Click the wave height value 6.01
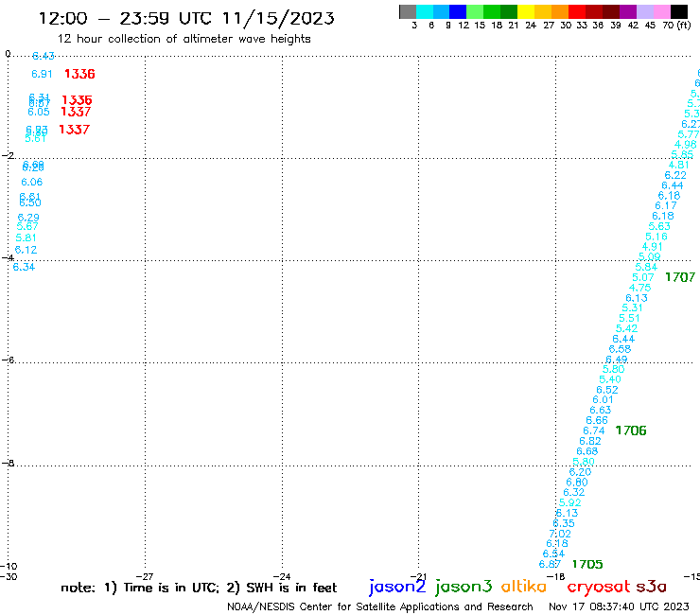Viewport: 700px width, 615px height. pos(604,399)
